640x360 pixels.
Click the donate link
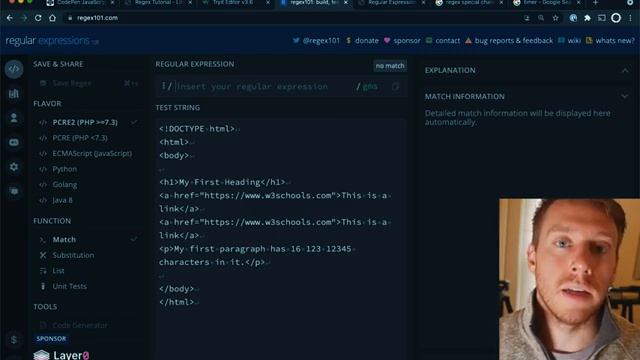pos(362,40)
